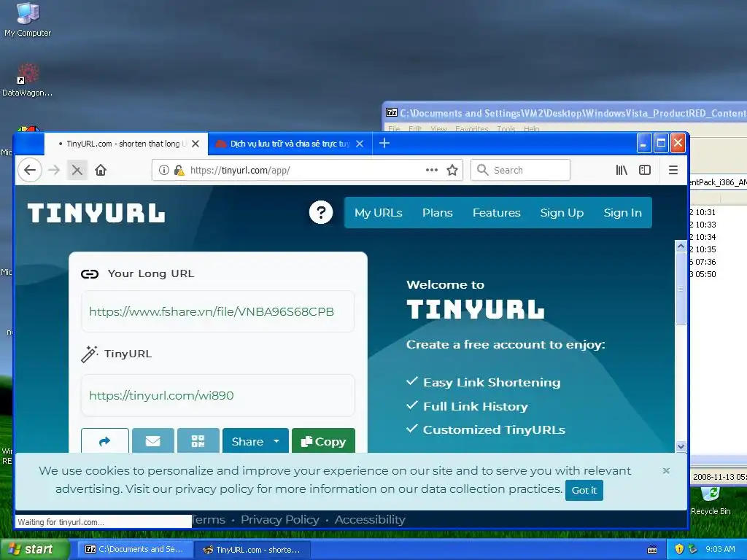Click Sign In in the TinyURL nav
Screen dimensions: 747x560
click(623, 212)
